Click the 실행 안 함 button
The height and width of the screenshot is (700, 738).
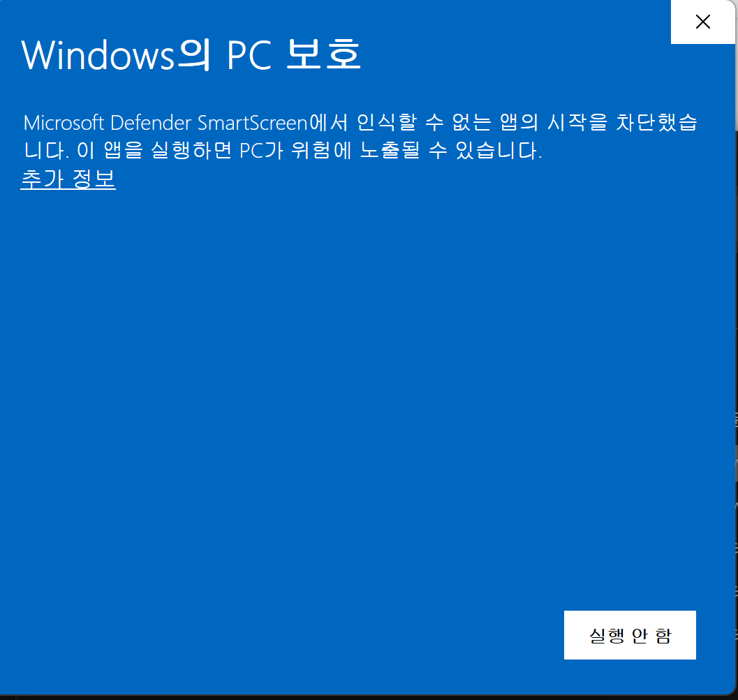(x=630, y=635)
